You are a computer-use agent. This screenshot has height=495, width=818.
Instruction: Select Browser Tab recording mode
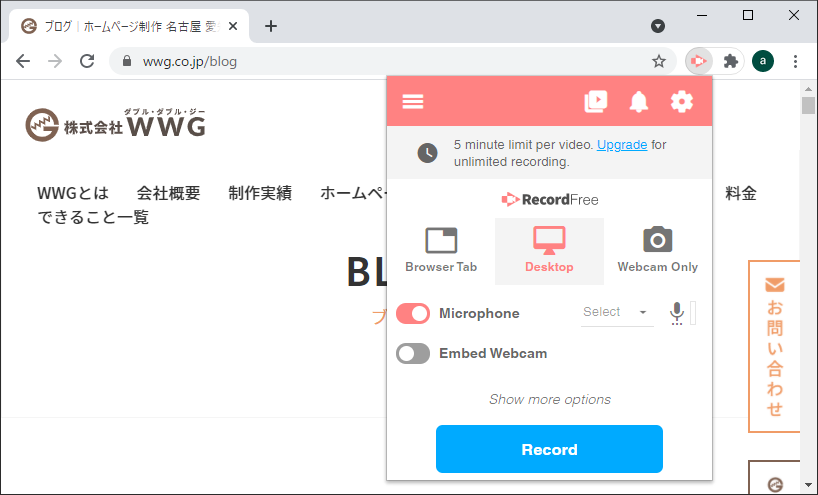point(441,250)
